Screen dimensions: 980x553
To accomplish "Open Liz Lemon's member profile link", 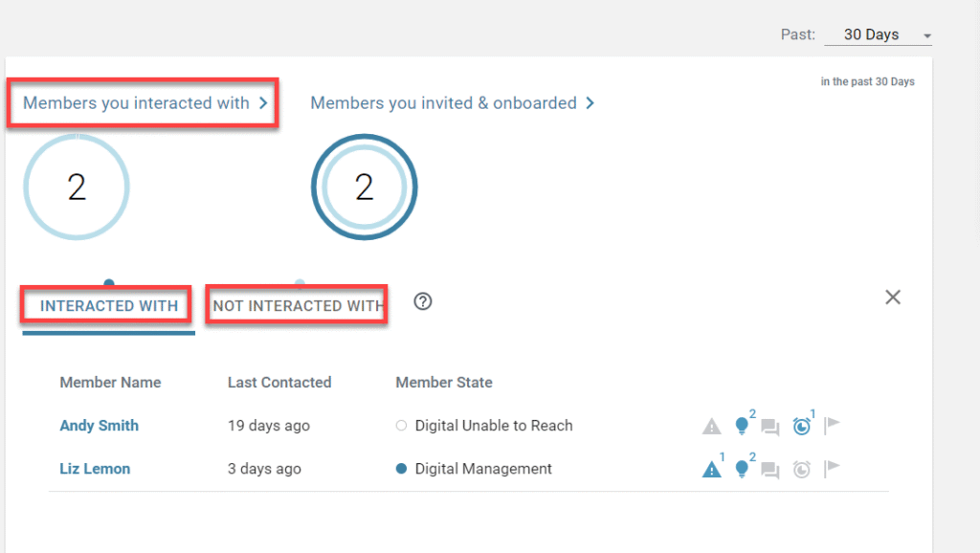I will click(x=95, y=469).
